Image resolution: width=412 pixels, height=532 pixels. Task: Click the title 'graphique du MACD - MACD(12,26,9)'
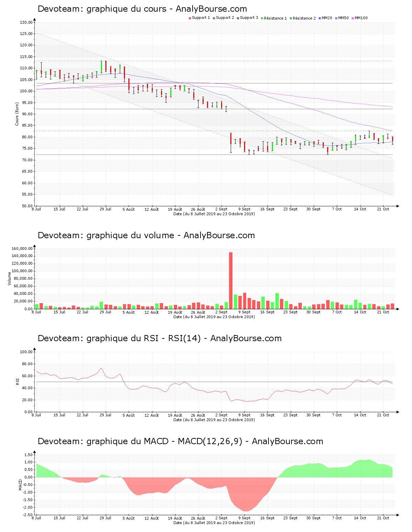click(164, 441)
